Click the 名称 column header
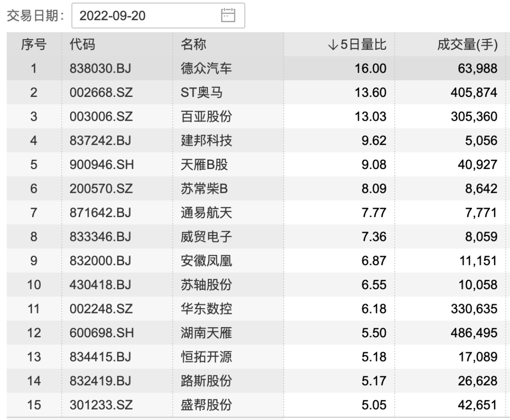 click(x=193, y=44)
